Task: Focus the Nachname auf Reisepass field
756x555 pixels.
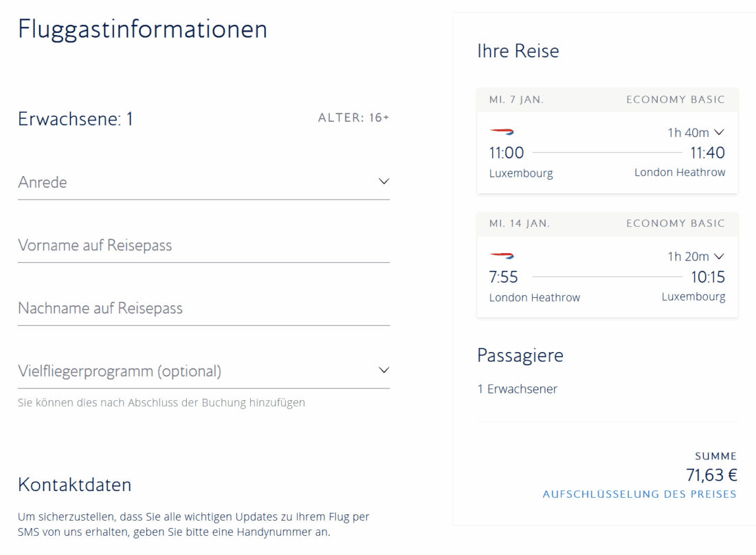Action: click(203, 308)
